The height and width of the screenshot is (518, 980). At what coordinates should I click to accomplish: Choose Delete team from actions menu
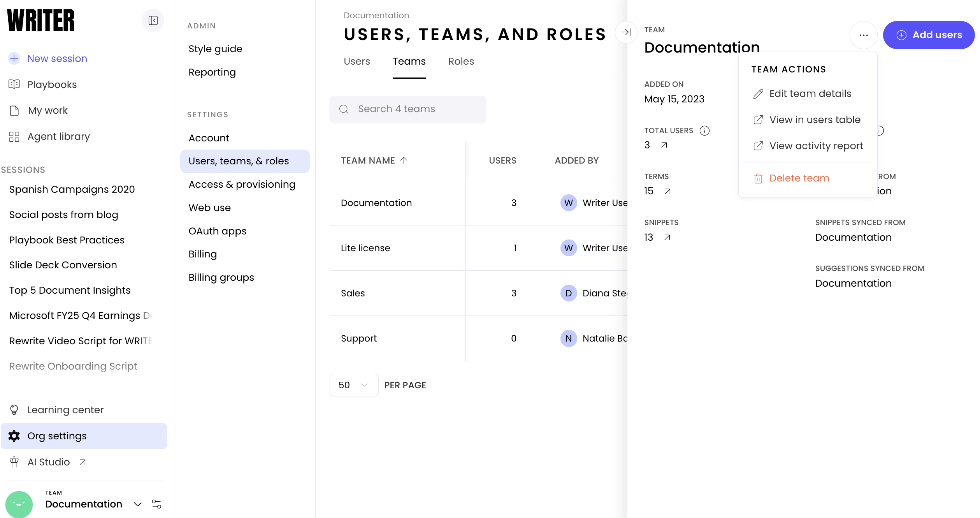click(x=799, y=178)
